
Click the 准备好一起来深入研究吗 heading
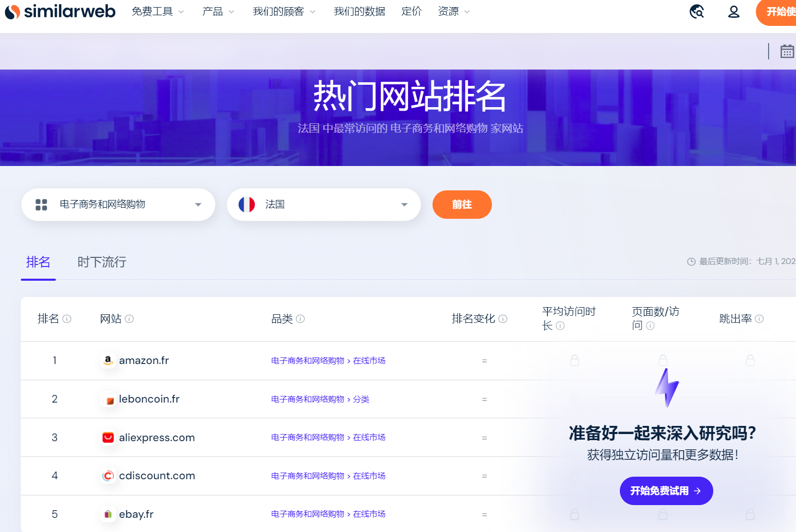[662, 433]
